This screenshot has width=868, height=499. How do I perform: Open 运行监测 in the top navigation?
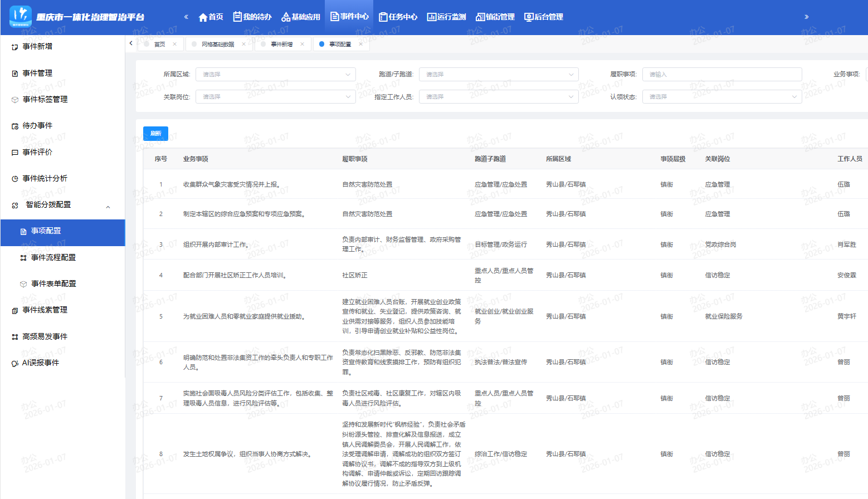[446, 17]
